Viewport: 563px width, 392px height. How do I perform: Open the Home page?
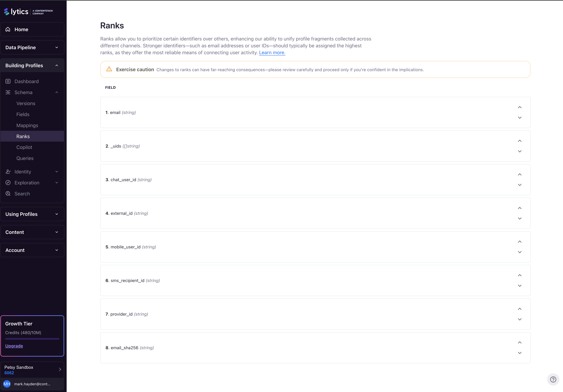(x=32, y=29)
